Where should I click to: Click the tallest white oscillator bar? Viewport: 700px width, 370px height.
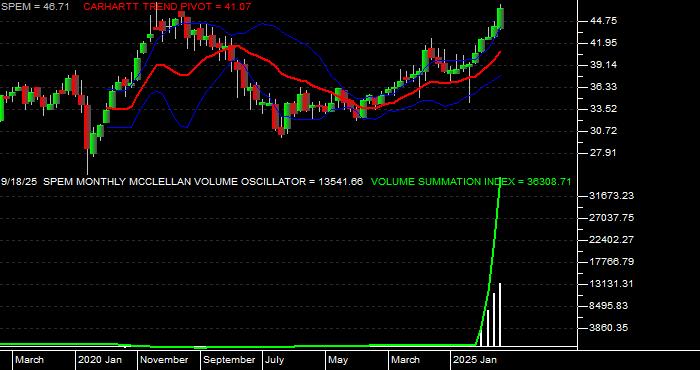pyautogui.click(x=500, y=314)
